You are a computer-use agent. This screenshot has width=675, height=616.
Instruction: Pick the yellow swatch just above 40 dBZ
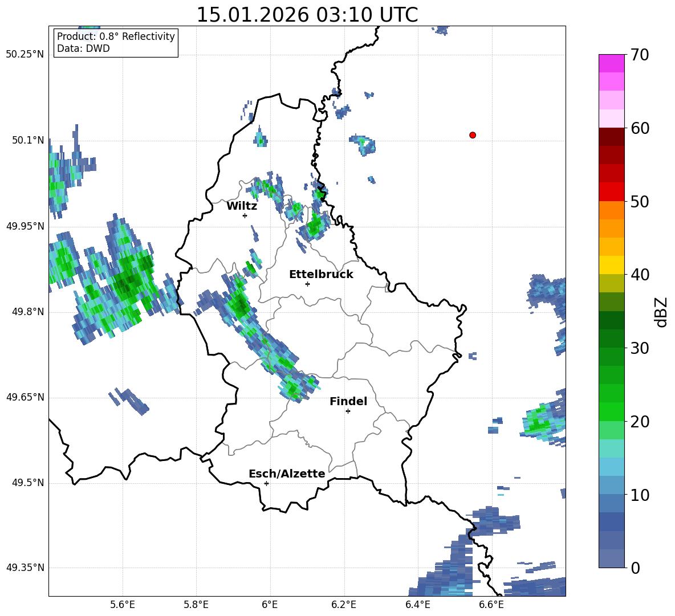pos(611,265)
